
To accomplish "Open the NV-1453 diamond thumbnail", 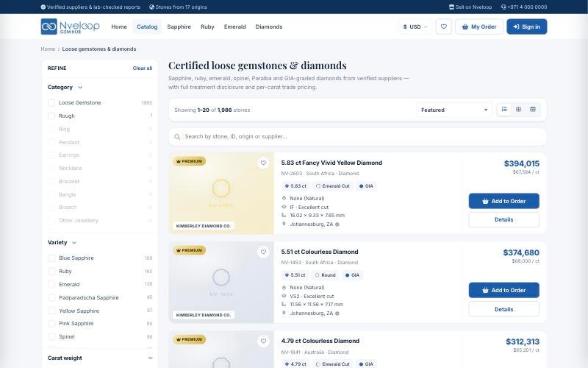I will pyautogui.click(x=221, y=282).
